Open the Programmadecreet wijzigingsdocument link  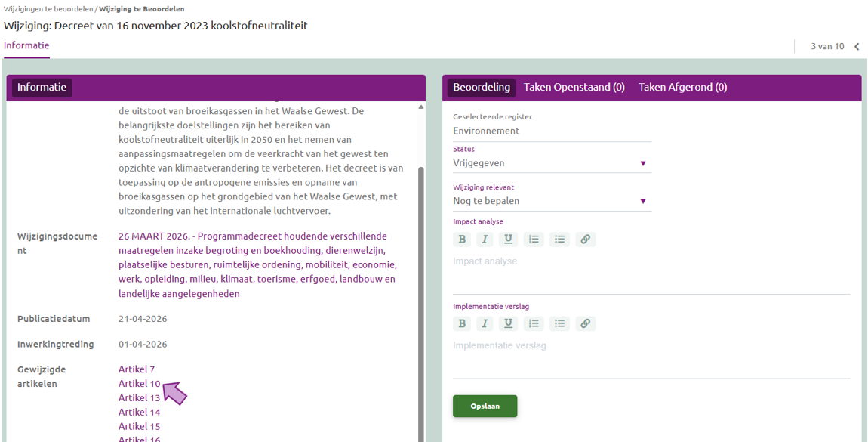257,264
